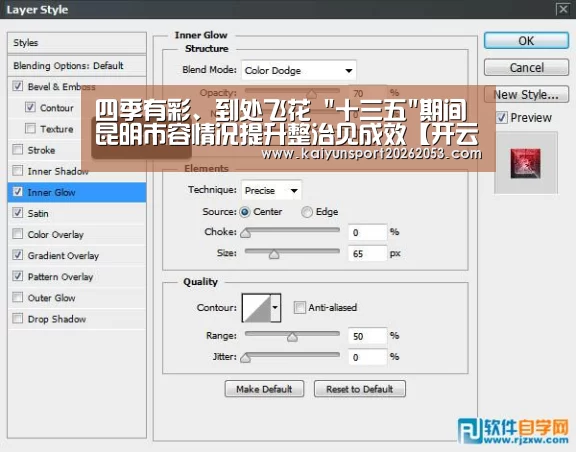
Task: Click the Choke percentage input field
Action: pyautogui.click(x=367, y=232)
